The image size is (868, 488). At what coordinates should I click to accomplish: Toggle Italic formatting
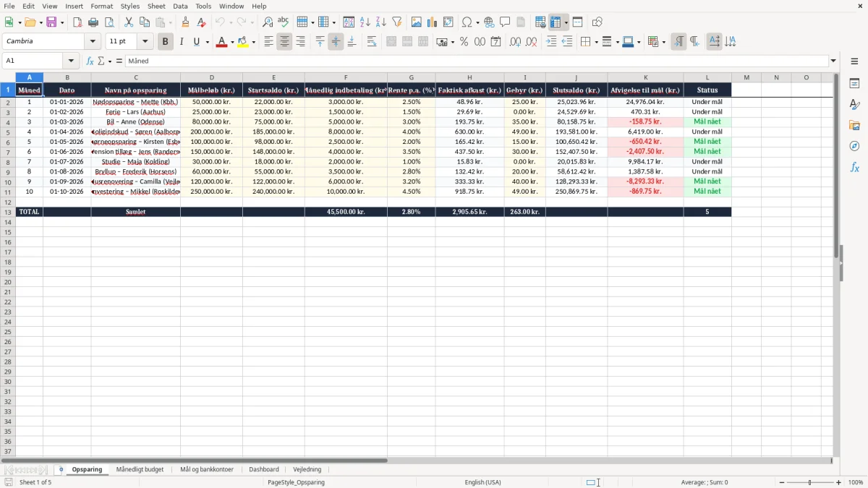[x=181, y=42]
